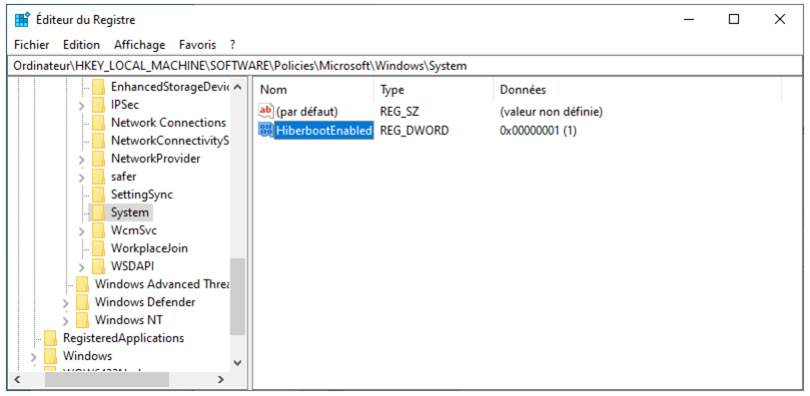Click the Registry Editor app icon in title bar

(22, 20)
